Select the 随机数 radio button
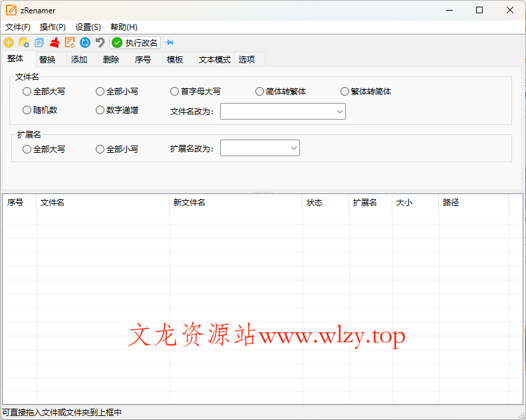The width and height of the screenshot is (526, 420). pyautogui.click(x=40, y=110)
